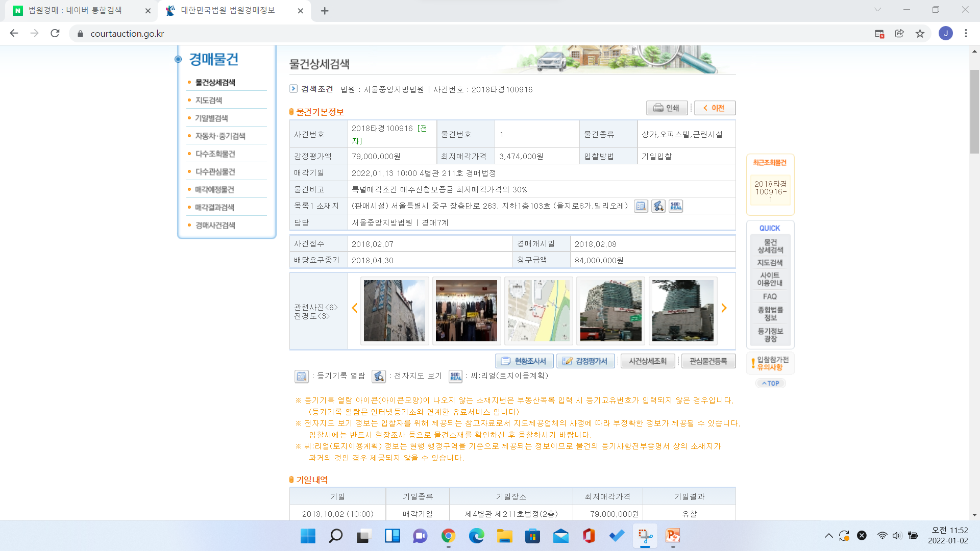Switch to 법원경매 네이버 통합검색 tab

(82, 11)
